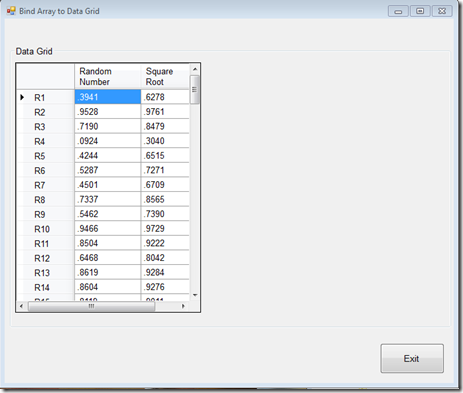Select row header R4

45,141
